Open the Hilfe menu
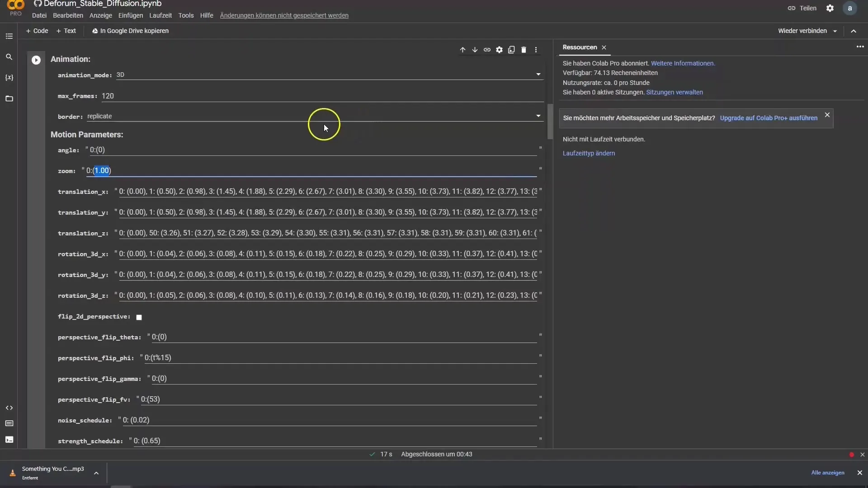Image resolution: width=868 pixels, height=488 pixels. (207, 15)
